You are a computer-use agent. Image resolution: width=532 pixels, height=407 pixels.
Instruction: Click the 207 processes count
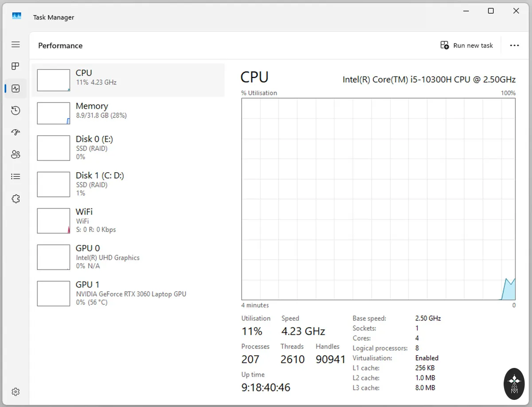click(250, 359)
